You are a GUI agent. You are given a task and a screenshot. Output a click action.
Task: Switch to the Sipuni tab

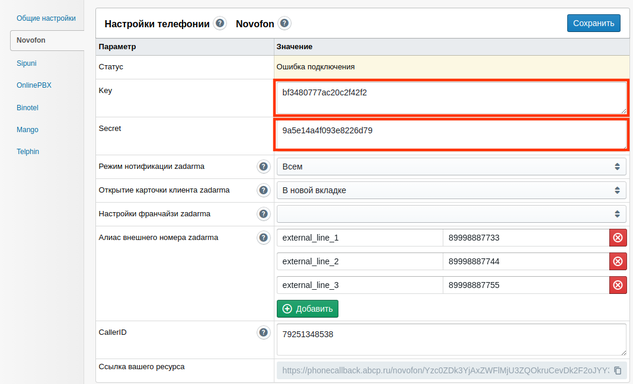27,63
